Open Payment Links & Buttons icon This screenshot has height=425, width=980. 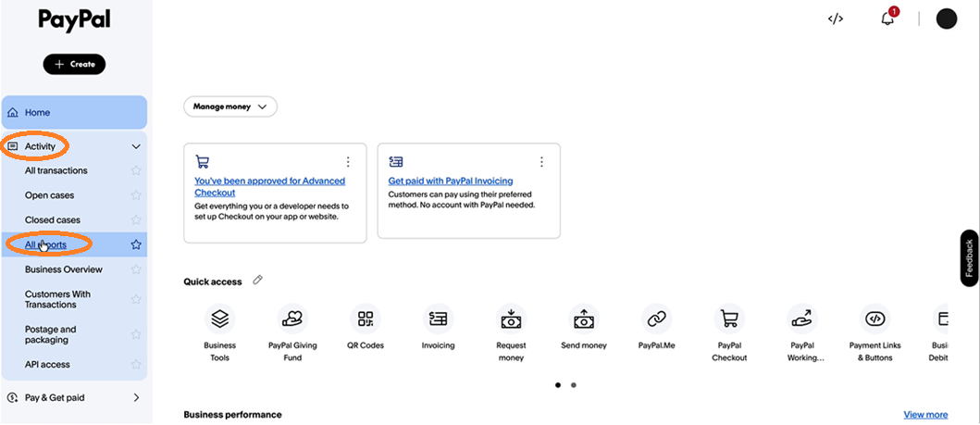point(875,319)
